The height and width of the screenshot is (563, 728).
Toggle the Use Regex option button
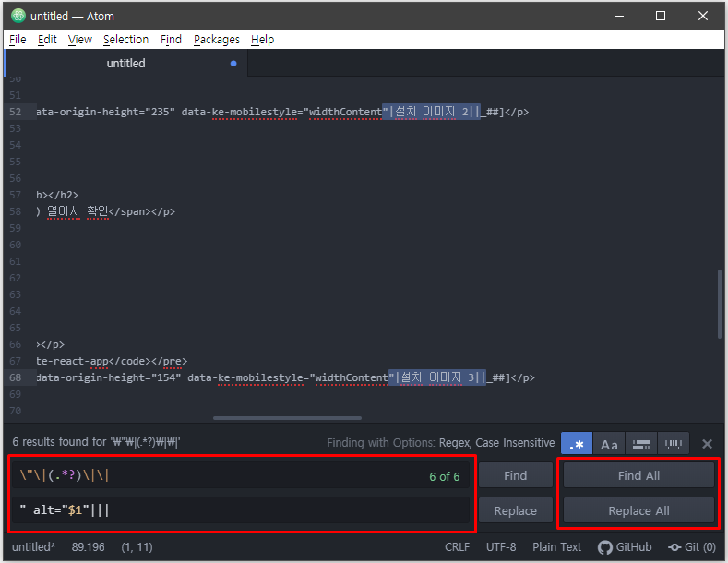[x=576, y=444]
